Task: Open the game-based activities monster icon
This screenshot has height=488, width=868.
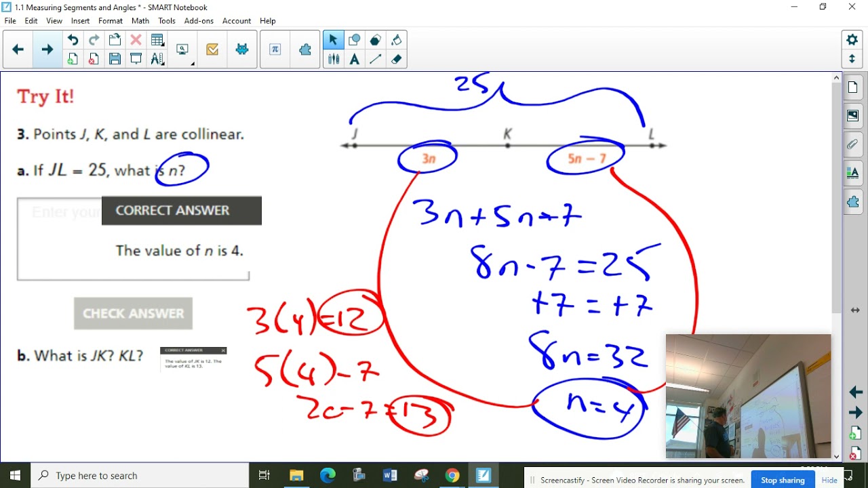Action: [x=242, y=49]
